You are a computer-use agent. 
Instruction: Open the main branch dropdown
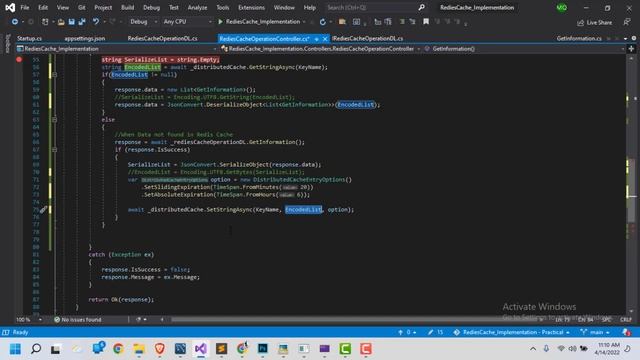pyautogui.click(x=595, y=332)
